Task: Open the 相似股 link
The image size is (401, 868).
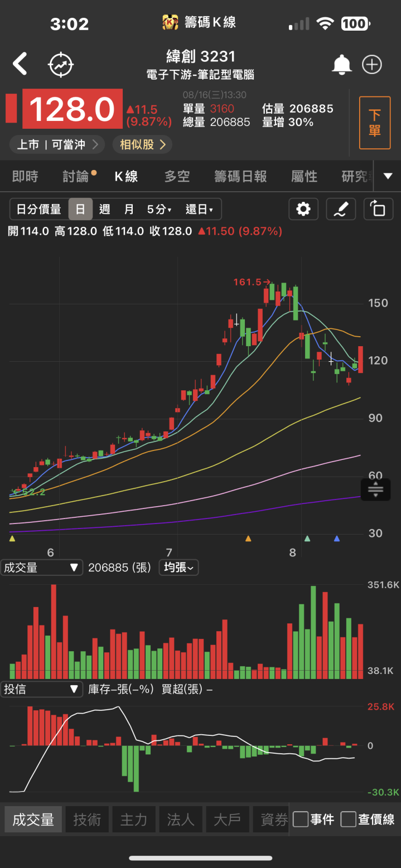Action: point(142,145)
